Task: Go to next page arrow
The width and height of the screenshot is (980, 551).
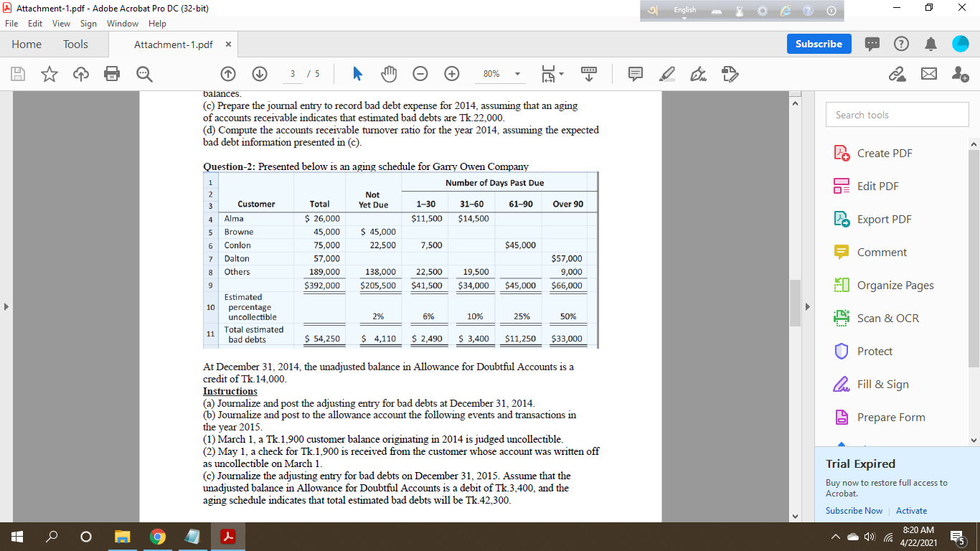Action: [x=260, y=74]
